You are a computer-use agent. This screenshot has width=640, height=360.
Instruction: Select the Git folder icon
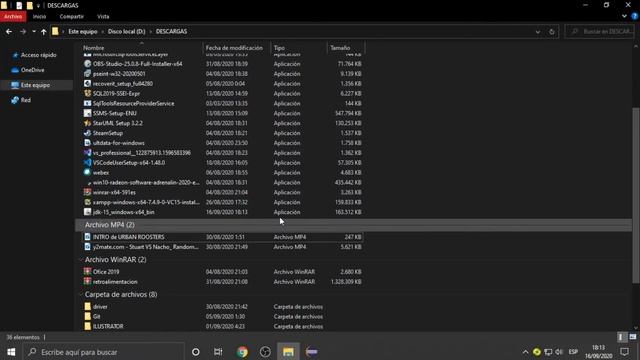87,316
